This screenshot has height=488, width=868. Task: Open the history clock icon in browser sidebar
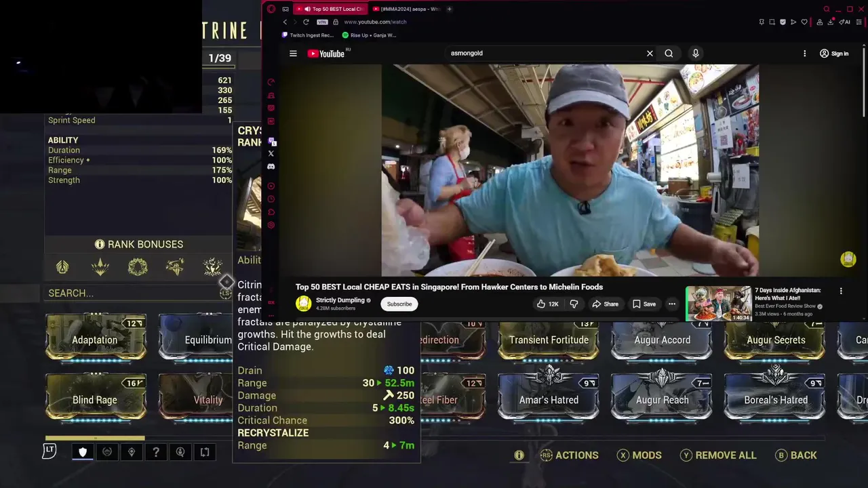pyautogui.click(x=271, y=199)
